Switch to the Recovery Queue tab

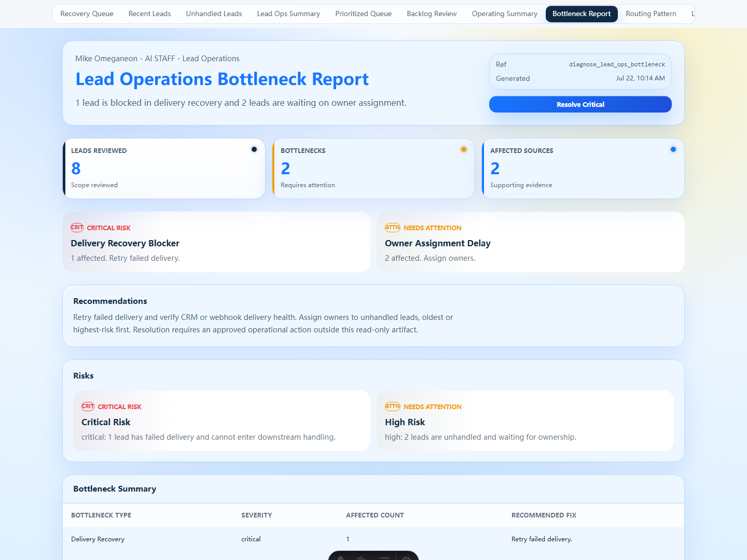click(x=87, y=14)
